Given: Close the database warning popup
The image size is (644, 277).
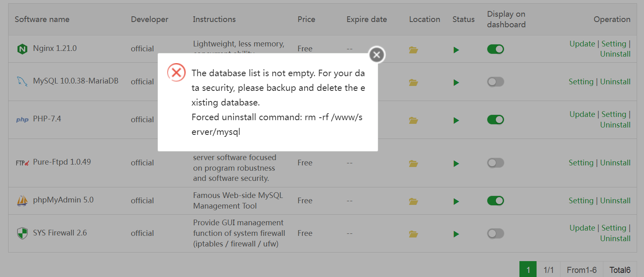Looking at the screenshot, I should coord(377,55).
